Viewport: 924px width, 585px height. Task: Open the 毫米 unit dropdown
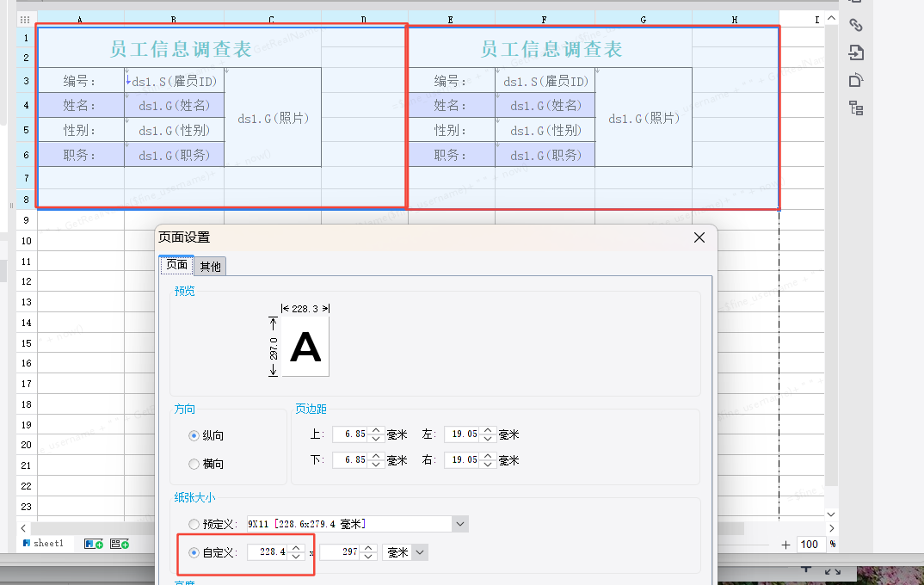coord(419,552)
